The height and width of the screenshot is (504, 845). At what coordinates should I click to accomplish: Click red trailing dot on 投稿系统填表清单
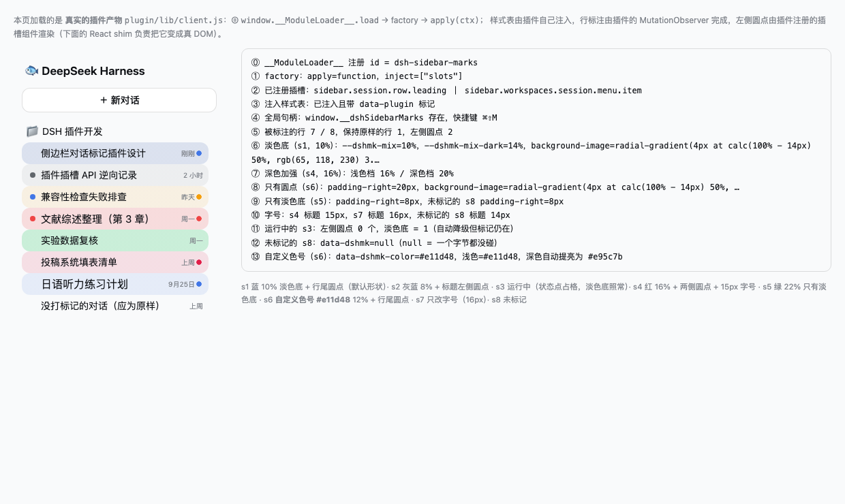pyautogui.click(x=199, y=262)
